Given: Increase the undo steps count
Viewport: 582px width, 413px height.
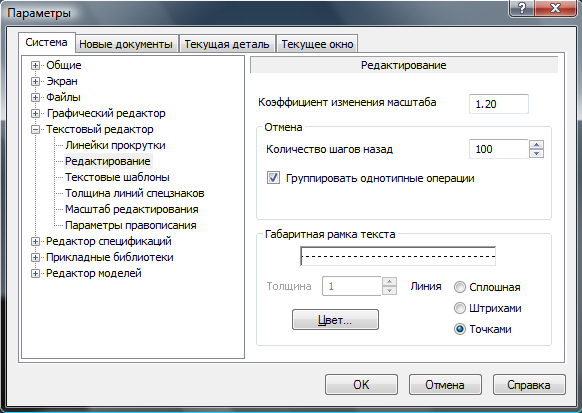Looking at the screenshot, I should pos(536,144).
